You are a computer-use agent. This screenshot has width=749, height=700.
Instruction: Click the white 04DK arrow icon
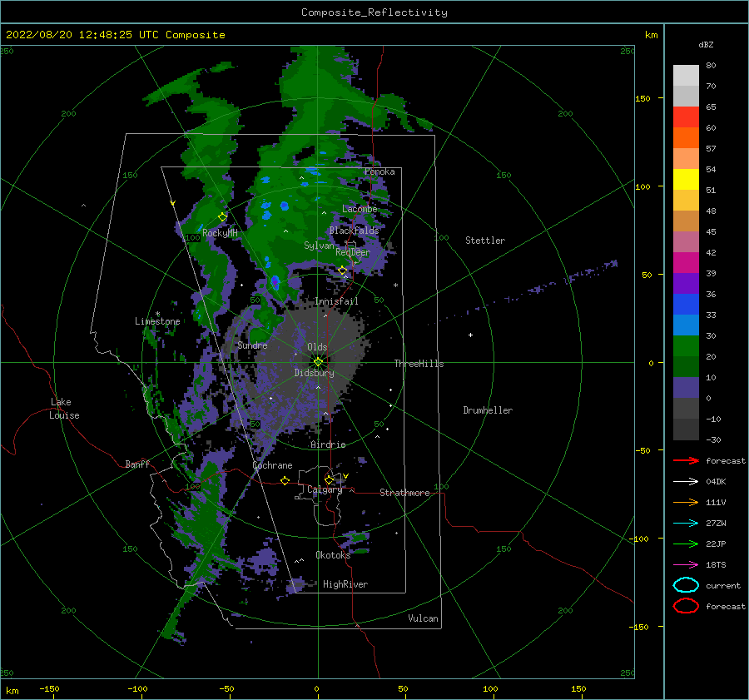686,481
